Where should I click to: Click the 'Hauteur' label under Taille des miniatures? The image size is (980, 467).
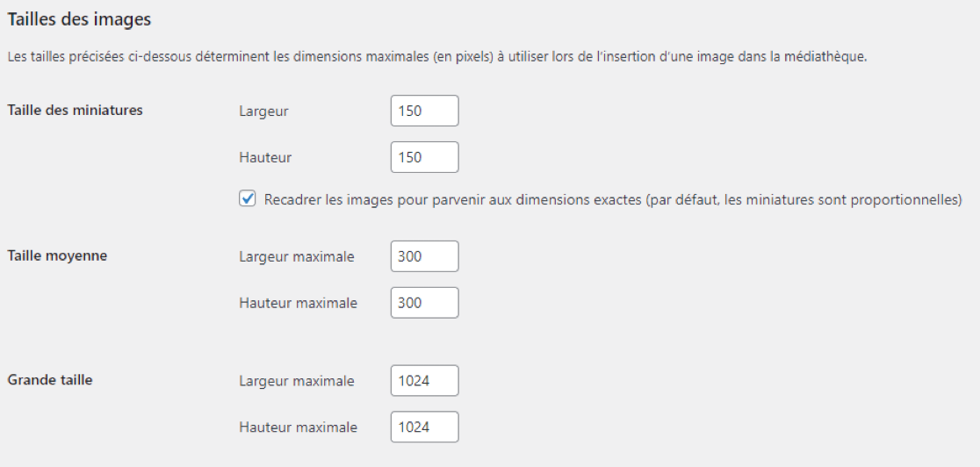(265, 158)
